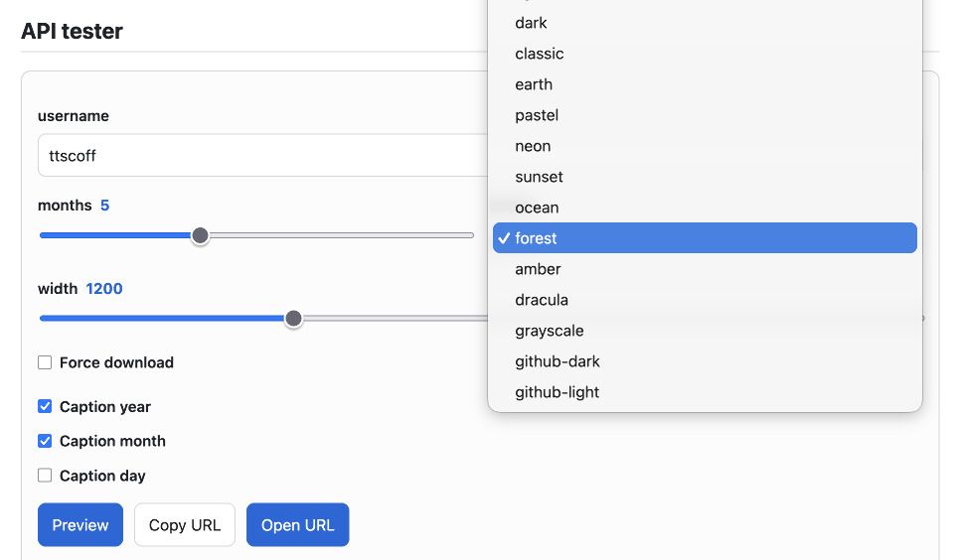
Task: Enable the Force download checkbox
Action: coord(45,362)
